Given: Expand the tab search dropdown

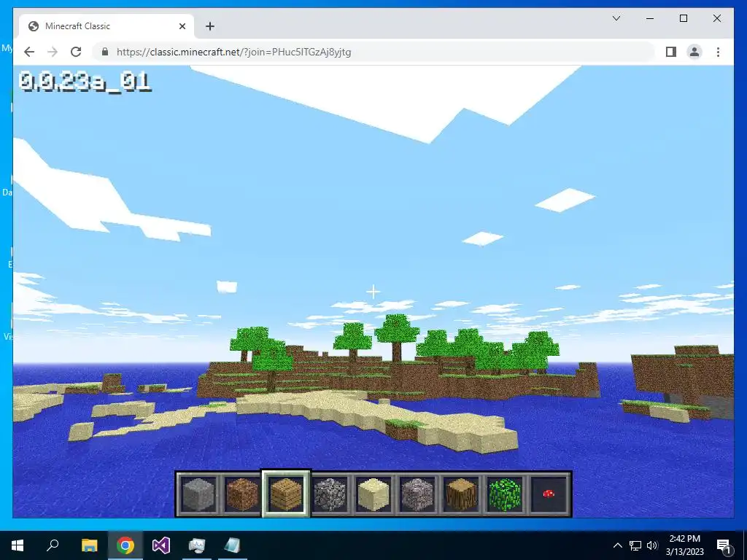Looking at the screenshot, I should tap(616, 18).
